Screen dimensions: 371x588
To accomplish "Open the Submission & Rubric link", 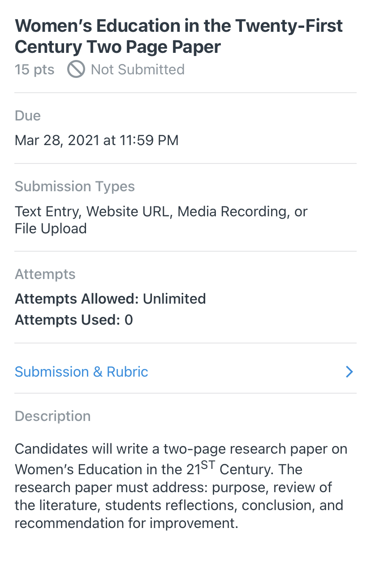I will click(82, 372).
